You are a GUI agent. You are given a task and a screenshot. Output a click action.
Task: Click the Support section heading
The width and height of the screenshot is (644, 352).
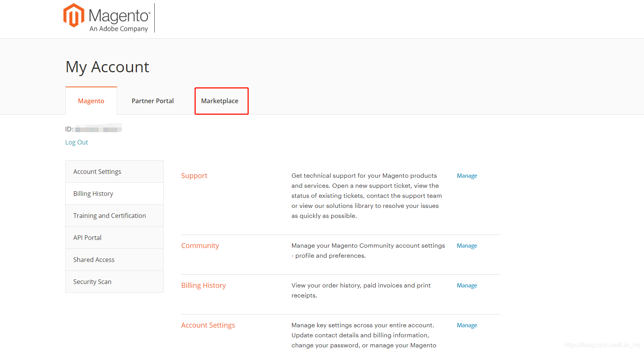tap(194, 176)
